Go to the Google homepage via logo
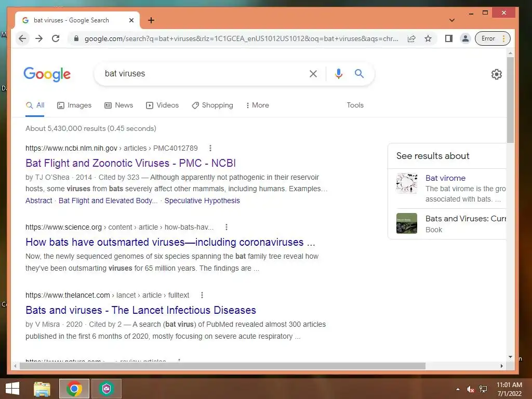The width and height of the screenshot is (532, 399). click(47, 74)
